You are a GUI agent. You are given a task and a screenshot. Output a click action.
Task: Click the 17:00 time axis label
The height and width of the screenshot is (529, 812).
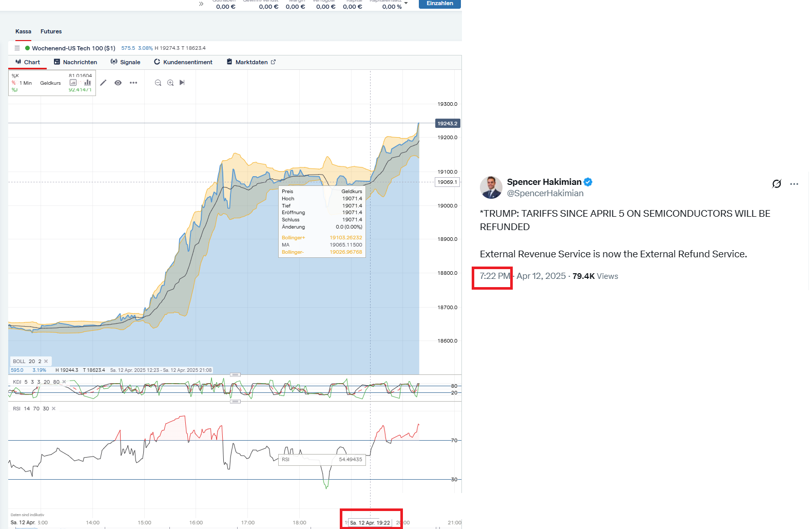tap(248, 523)
